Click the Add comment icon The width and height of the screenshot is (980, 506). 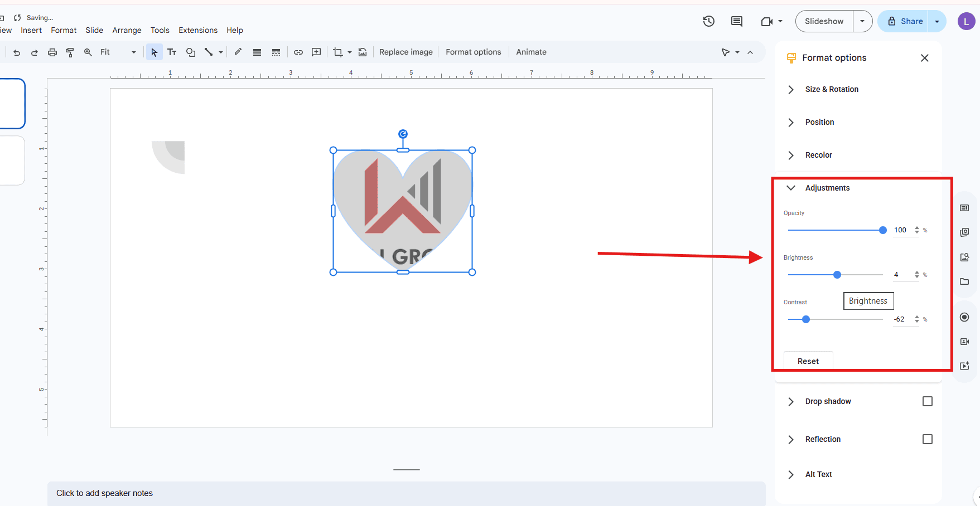[316, 52]
